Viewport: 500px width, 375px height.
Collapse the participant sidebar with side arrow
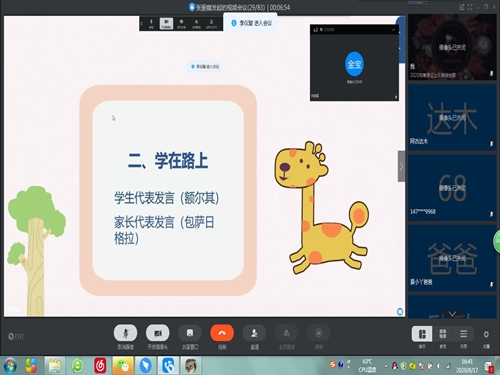(401, 166)
